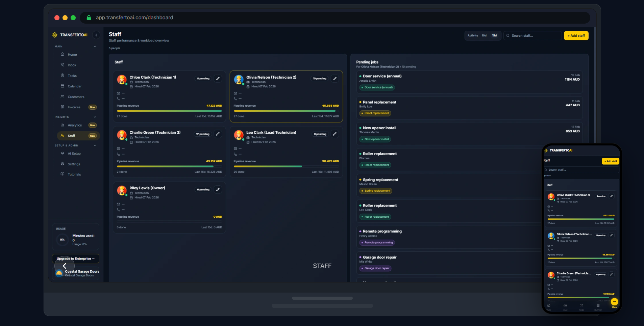Collapse the INSIGHTS section chevron
The height and width of the screenshot is (326, 644).
point(95,117)
